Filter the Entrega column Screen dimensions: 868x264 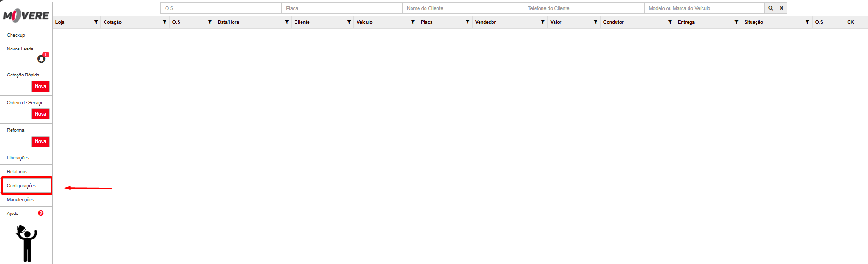pyautogui.click(x=737, y=22)
